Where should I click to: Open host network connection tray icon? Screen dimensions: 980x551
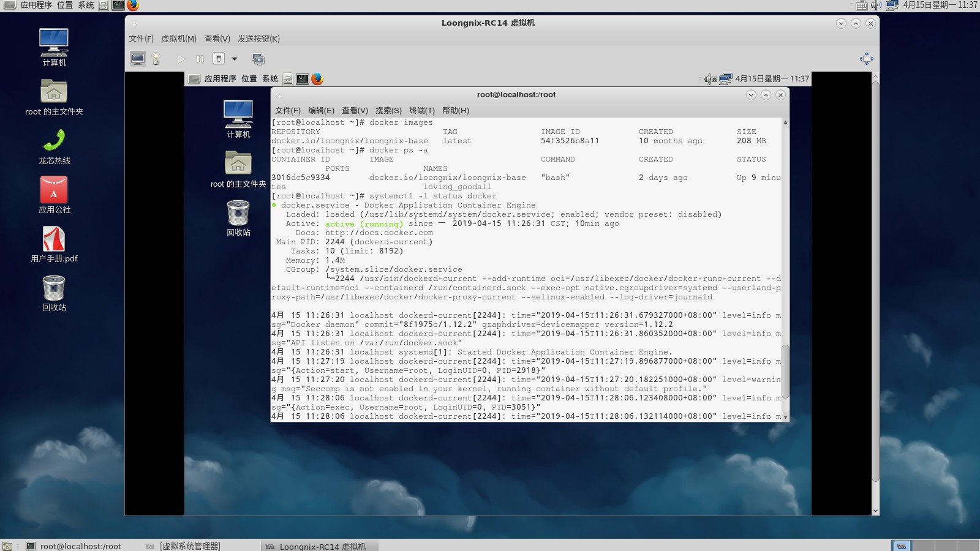892,6
